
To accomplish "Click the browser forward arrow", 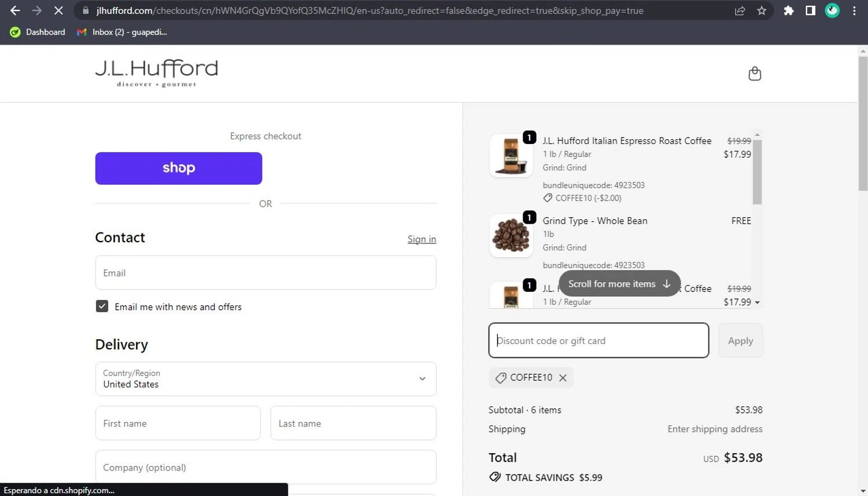I will pyautogui.click(x=36, y=10).
